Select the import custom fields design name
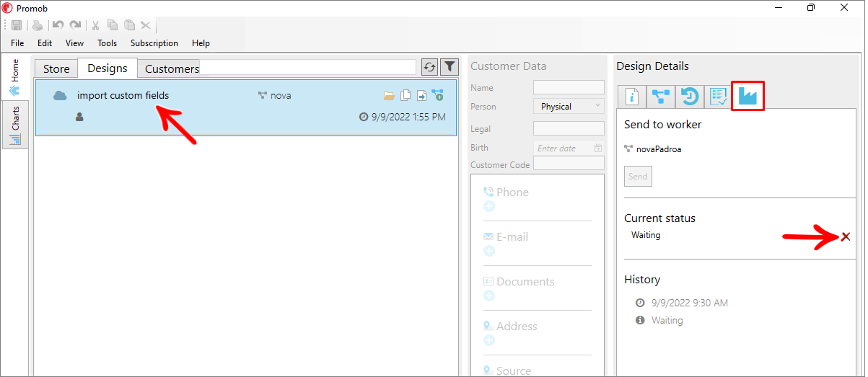 coord(123,95)
